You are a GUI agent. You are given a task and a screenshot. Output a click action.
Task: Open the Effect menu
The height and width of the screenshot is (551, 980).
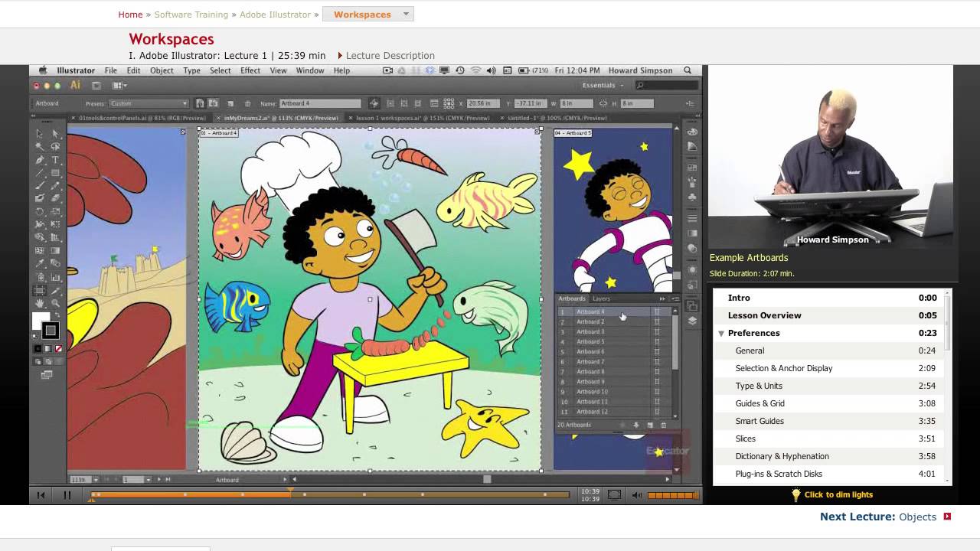[x=250, y=70]
